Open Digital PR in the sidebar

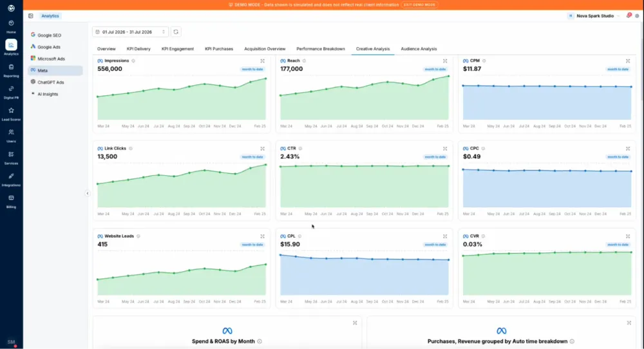click(11, 92)
